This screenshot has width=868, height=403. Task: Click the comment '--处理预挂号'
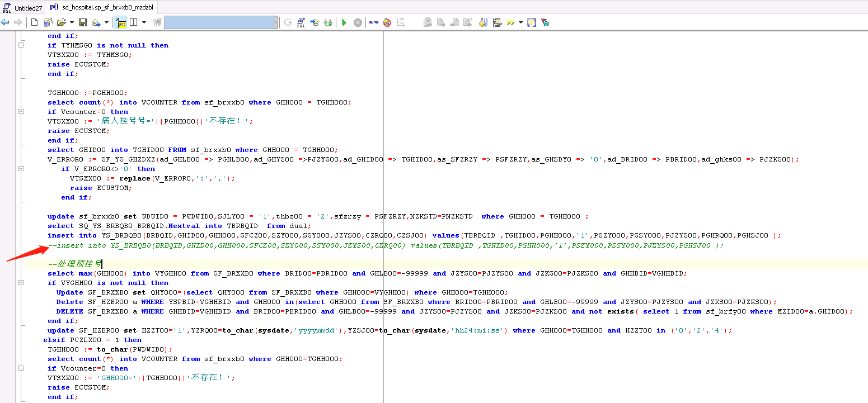(74, 263)
